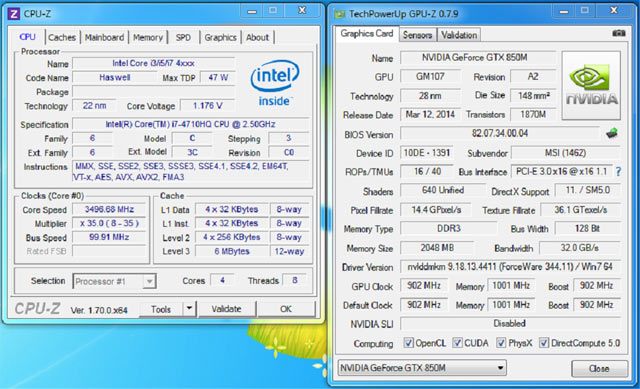The image size is (640, 389).
Task: Click the Intel inside logo
Action: [274, 83]
